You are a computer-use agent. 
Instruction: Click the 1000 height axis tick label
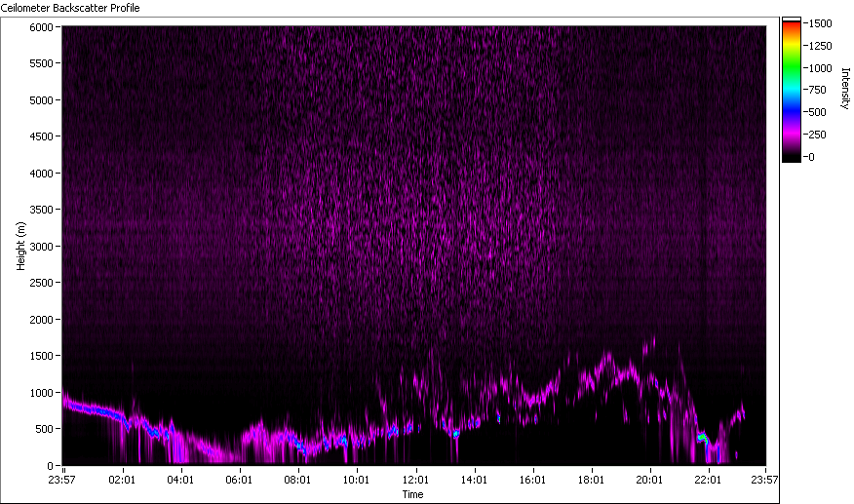click(41, 392)
